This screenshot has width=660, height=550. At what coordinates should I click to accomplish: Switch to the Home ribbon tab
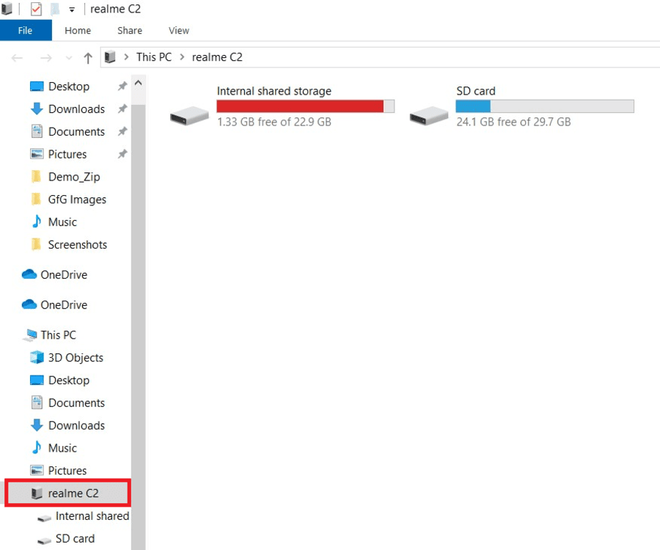point(77,31)
